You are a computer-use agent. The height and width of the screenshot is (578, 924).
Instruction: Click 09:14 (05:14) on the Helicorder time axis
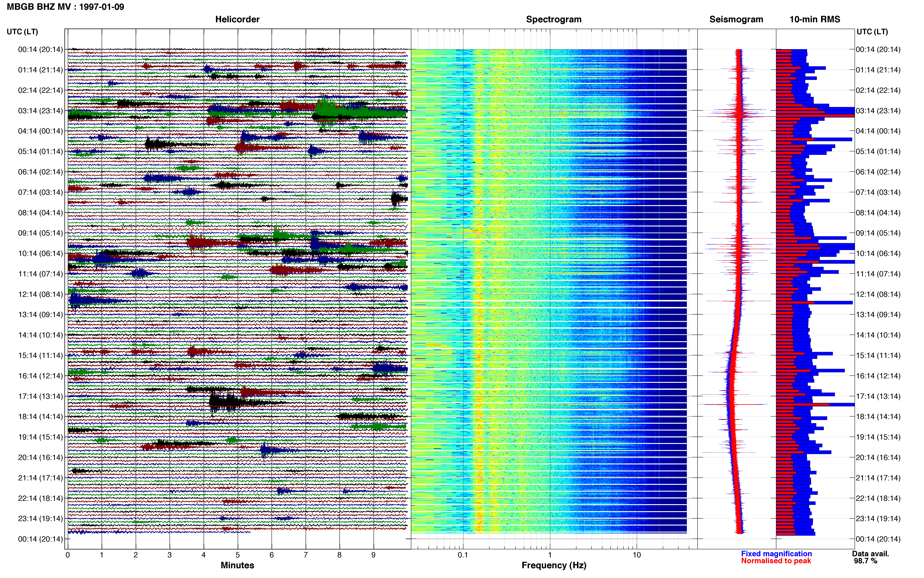pos(41,233)
